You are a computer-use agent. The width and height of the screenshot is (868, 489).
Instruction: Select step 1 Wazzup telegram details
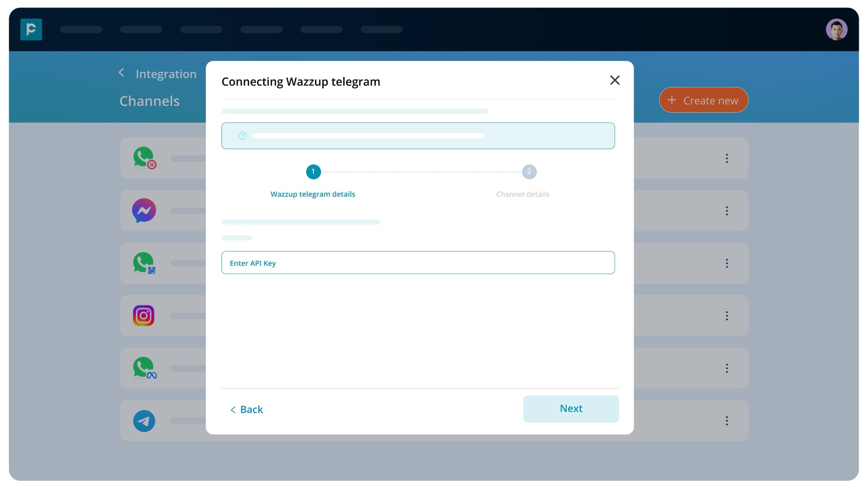(313, 172)
